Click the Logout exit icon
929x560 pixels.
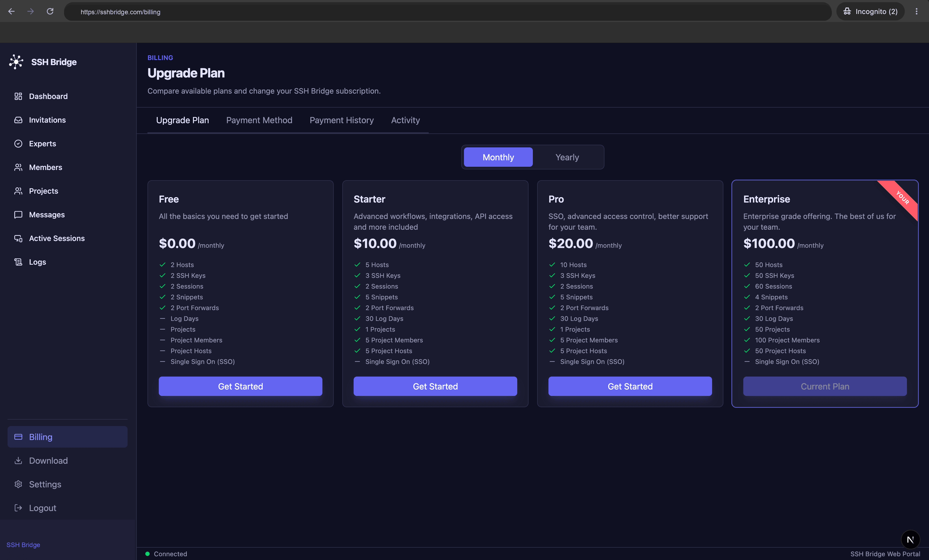click(x=18, y=508)
